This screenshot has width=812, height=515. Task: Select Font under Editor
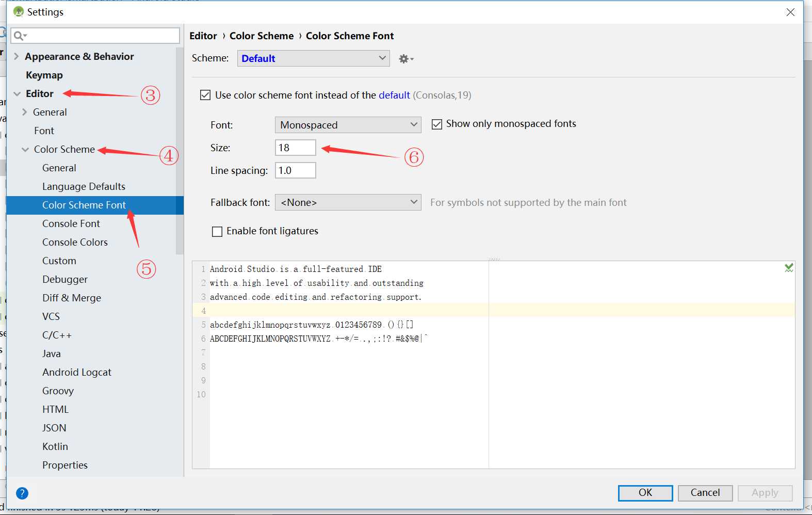tap(44, 131)
